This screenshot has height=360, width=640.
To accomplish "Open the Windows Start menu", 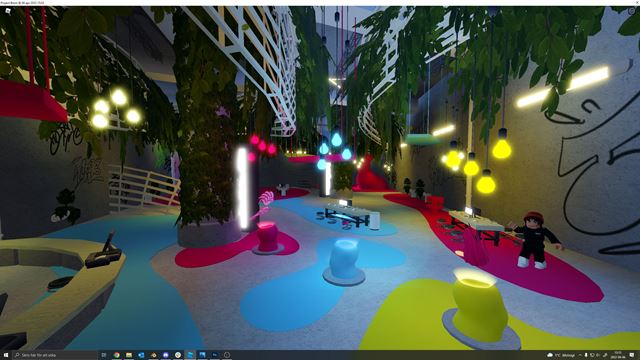I will [x=6, y=355].
